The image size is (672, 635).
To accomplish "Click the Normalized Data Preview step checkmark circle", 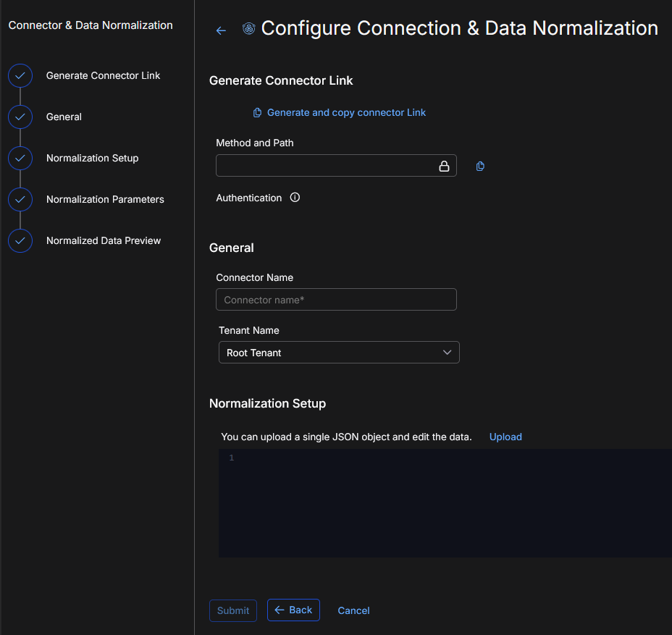I will pos(20,240).
